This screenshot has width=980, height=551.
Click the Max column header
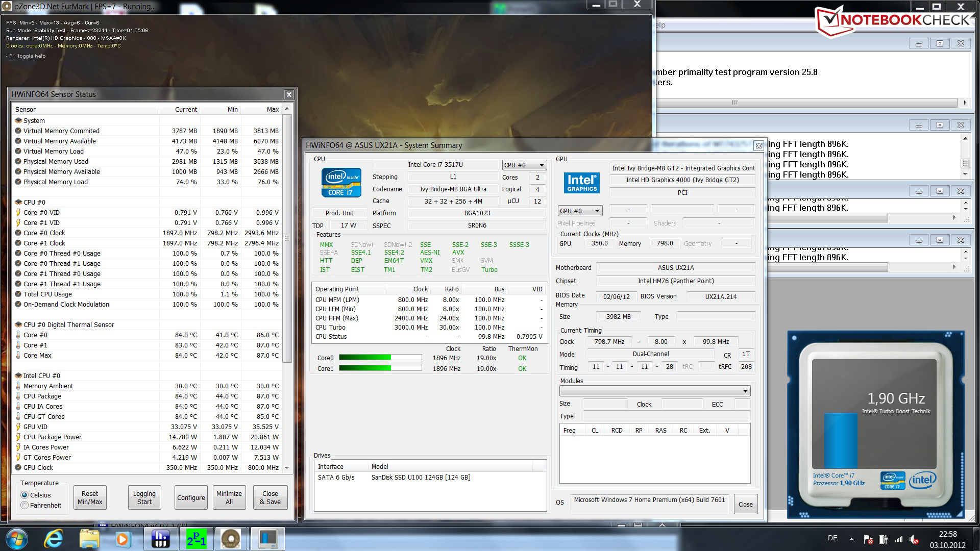pyautogui.click(x=261, y=110)
